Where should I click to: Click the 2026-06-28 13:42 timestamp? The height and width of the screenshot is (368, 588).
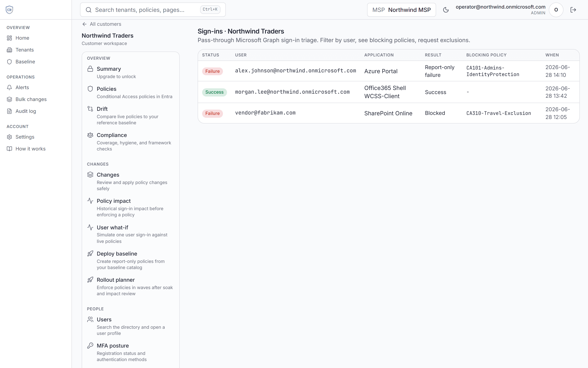tap(558, 92)
